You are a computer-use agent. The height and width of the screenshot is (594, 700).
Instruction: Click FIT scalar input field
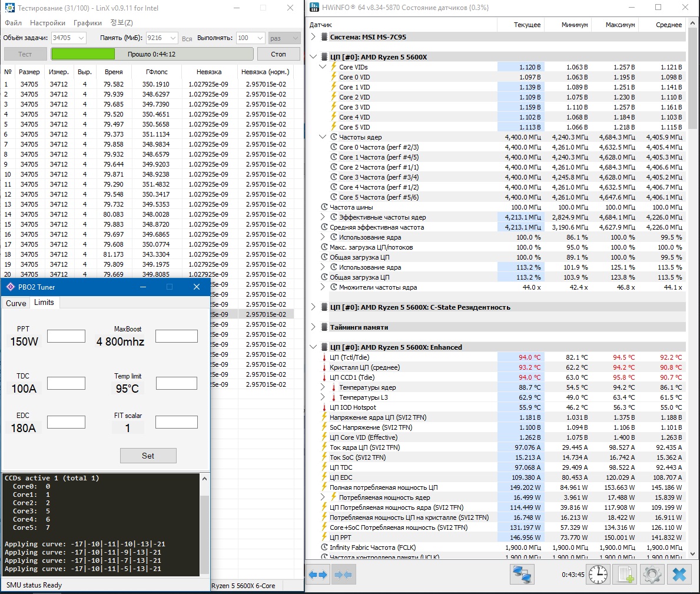(177, 422)
